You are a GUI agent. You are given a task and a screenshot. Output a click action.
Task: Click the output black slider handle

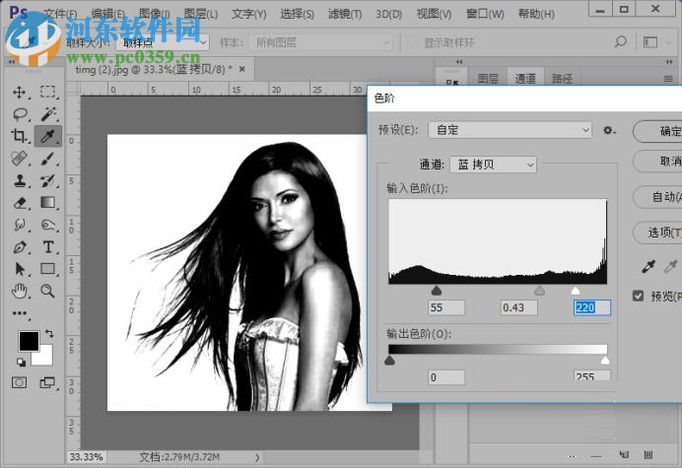pos(390,360)
